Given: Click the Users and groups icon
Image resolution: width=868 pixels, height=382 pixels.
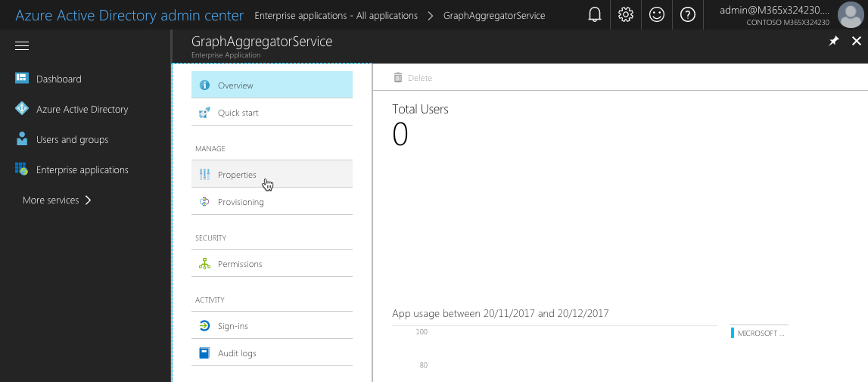Looking at the screenshot, I should click(22, 139).
